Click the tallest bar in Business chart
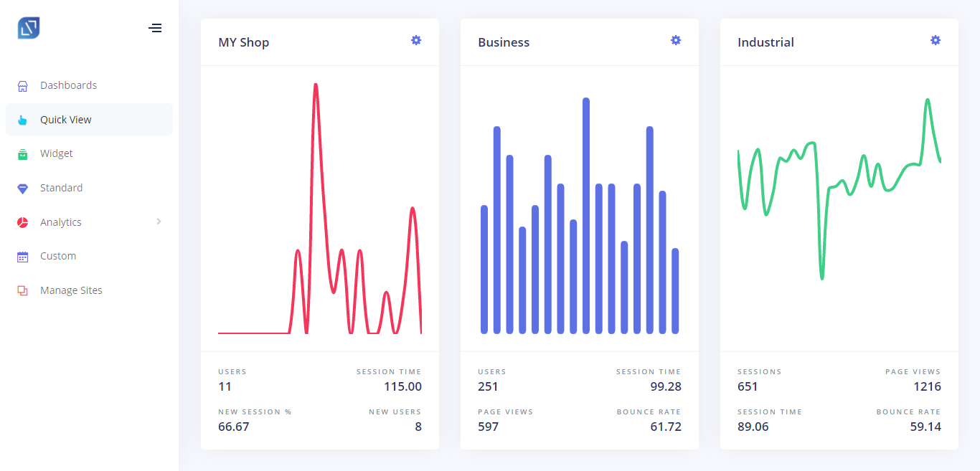 [x=586, y=216]
